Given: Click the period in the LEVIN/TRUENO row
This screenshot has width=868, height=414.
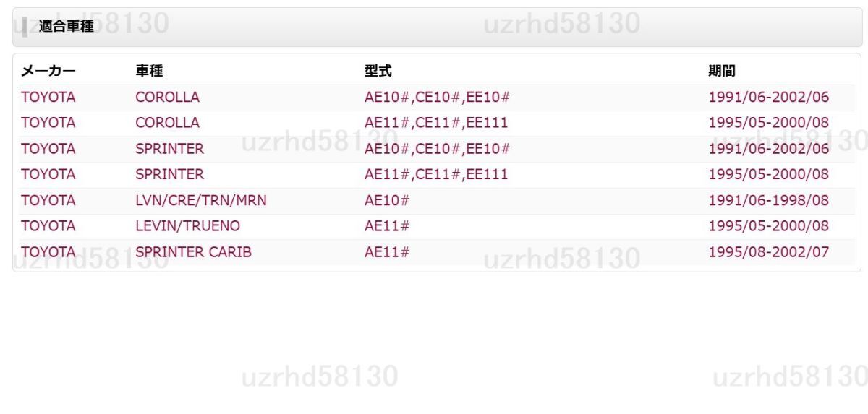Looking at the screenshot, I should [x=768, y=226].
